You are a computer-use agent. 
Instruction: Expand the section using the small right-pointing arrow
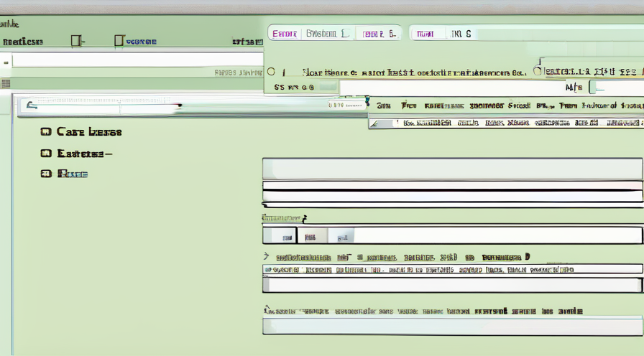[266, 256]
